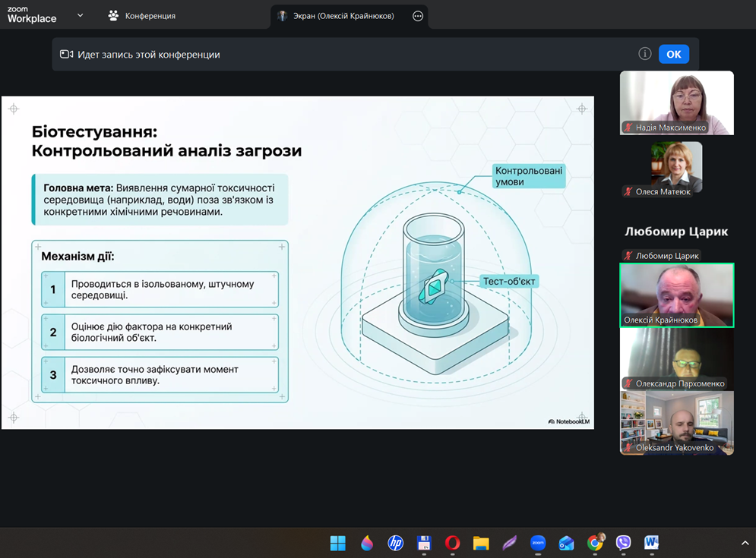This screenshot has height=558, width=756.
Task: Open File Explorer from the taskbar
Action: coord(481,543)
